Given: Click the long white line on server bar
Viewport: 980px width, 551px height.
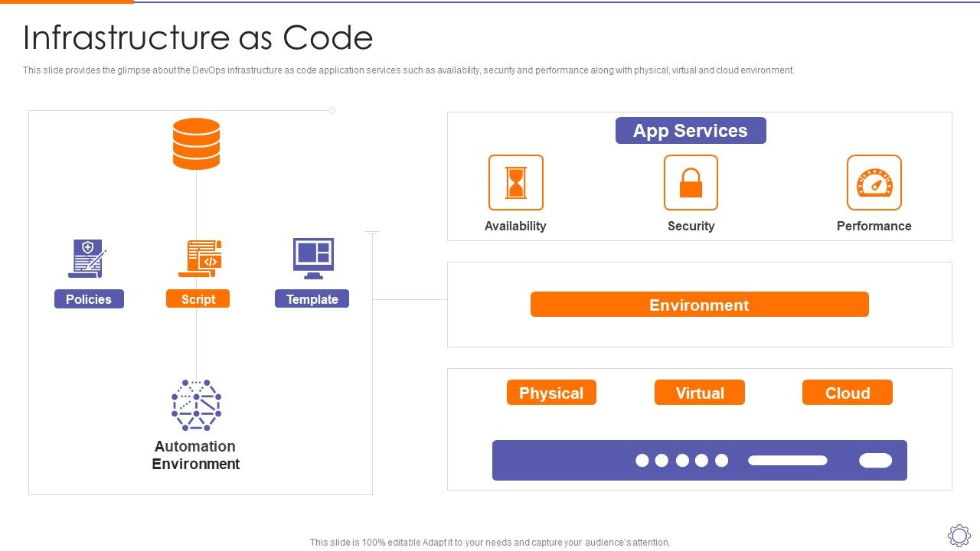Looking at the screenshot, I should [x=788, y=460].
